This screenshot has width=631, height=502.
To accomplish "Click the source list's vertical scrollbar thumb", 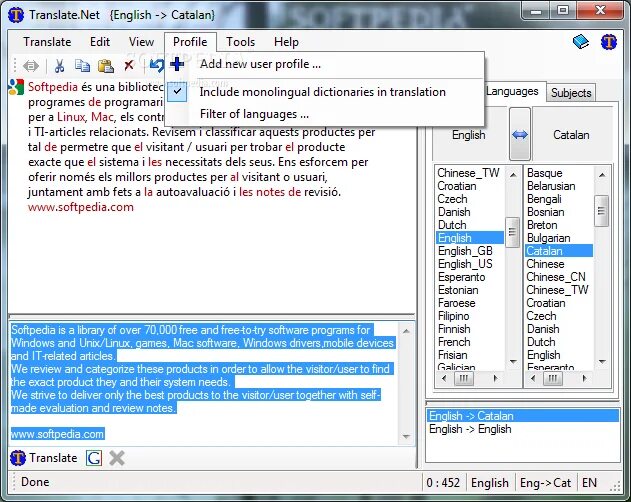I will [512, 232].
